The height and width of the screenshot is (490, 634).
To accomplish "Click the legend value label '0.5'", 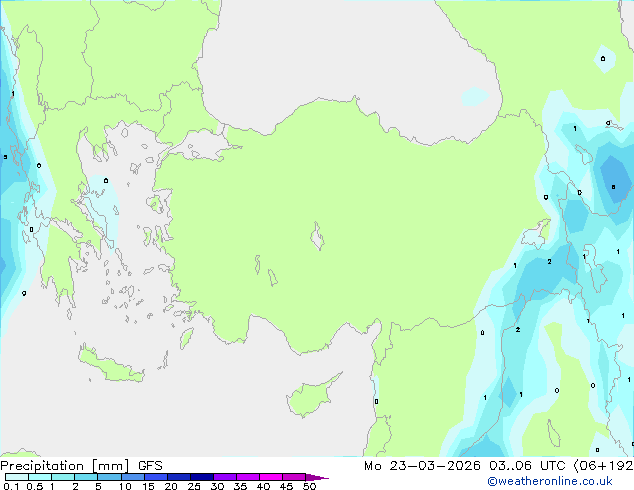I will 35,486.
